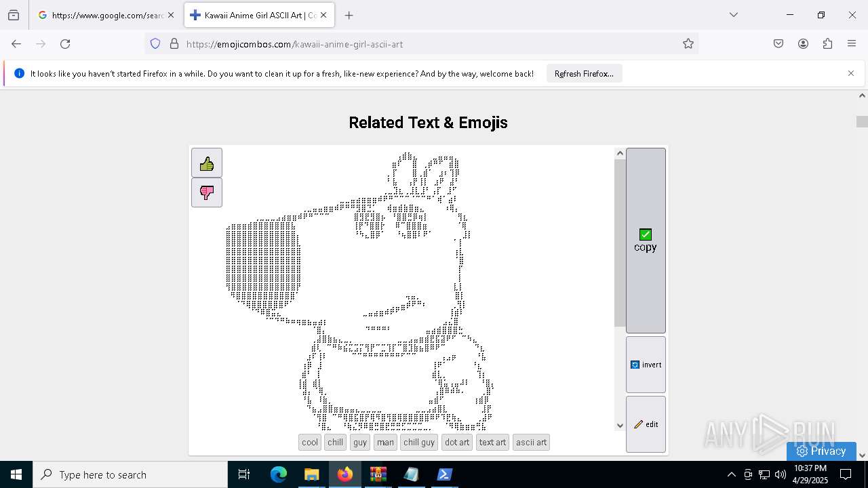868x488 pixels.
Task: Select the 'chill' tag
Action: pos(335,443)
